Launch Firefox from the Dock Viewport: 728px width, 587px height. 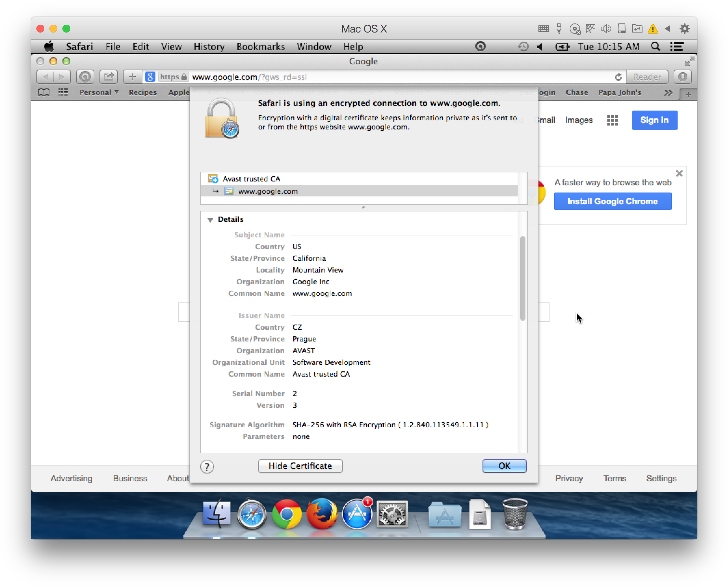[x=323, y=514]
